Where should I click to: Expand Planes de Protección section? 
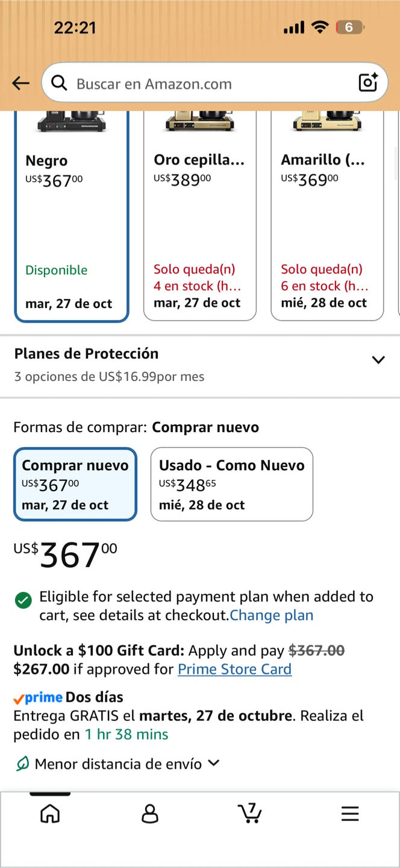[200, 365]
